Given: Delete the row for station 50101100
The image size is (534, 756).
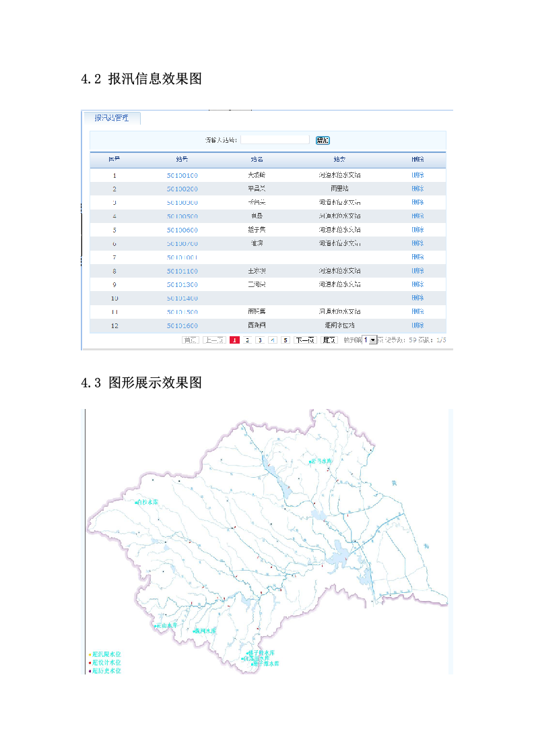Looking at the screenshot, I should (x=418, y=270).
